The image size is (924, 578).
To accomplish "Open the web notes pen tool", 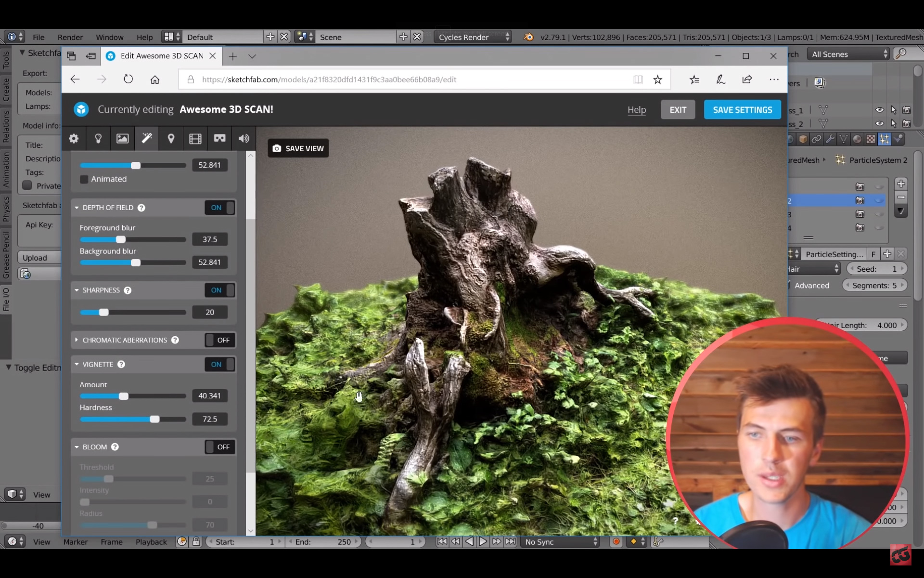I will [x=720, y=79].
